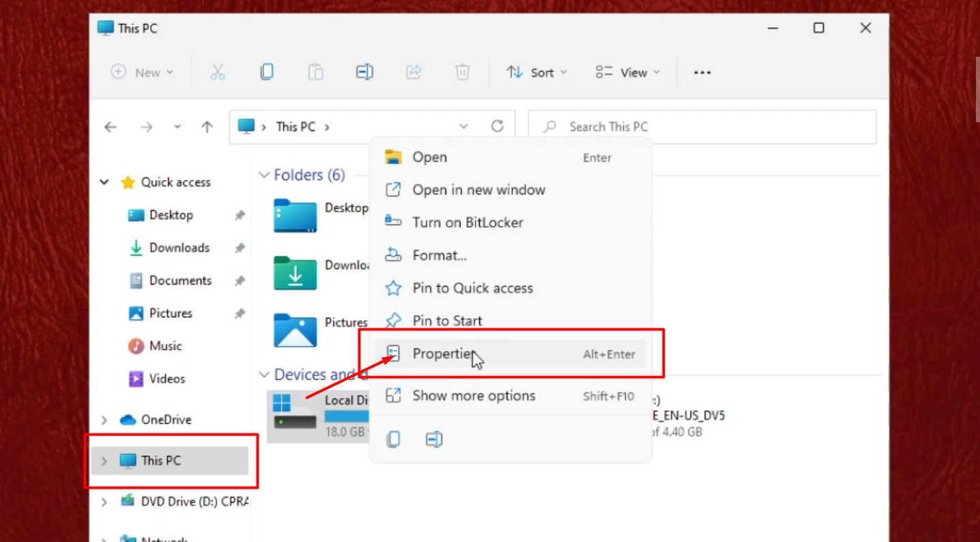Image resolution: width=980 pixels, height=542 pixels.
Task: Choose Format... in the context menu
Action: point(510,255)
